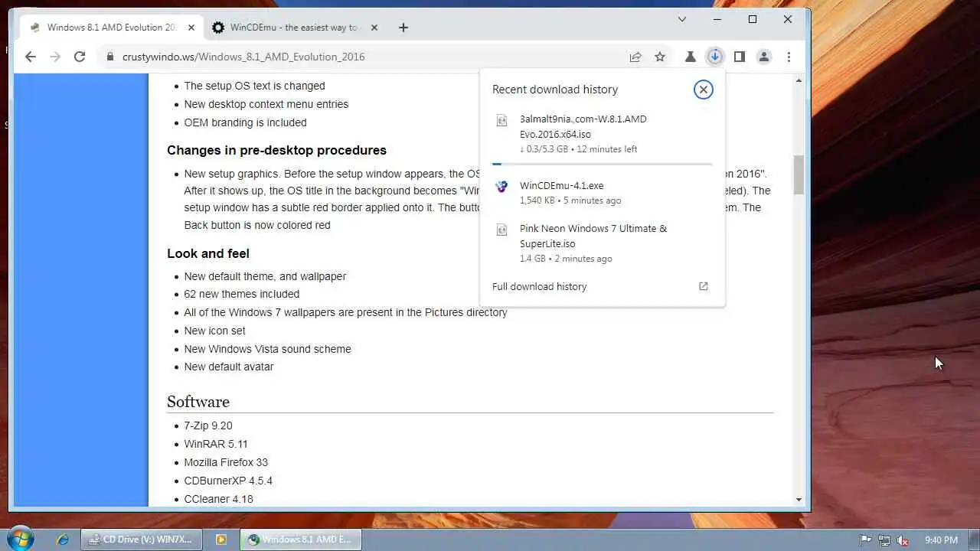The width and height of the screenshot is (980, 551).
Task: Click "New Windows Vista sound scheme" text
Action: [267, 349]
